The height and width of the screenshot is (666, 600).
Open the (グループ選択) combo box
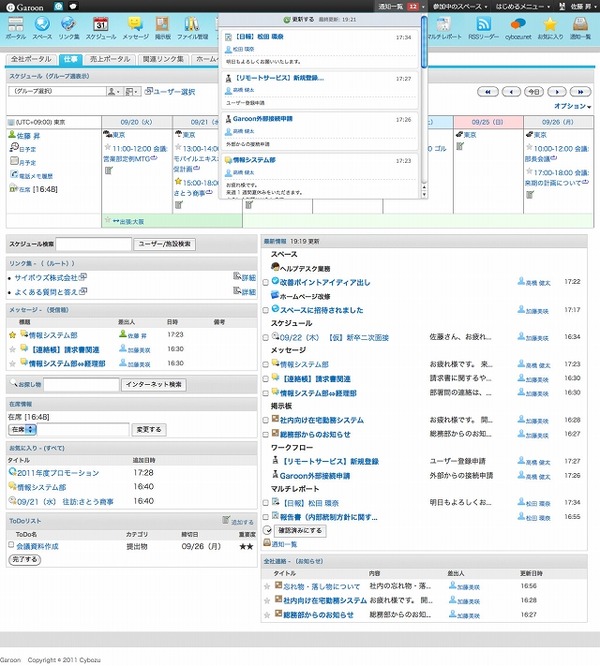tap(56, 91)
